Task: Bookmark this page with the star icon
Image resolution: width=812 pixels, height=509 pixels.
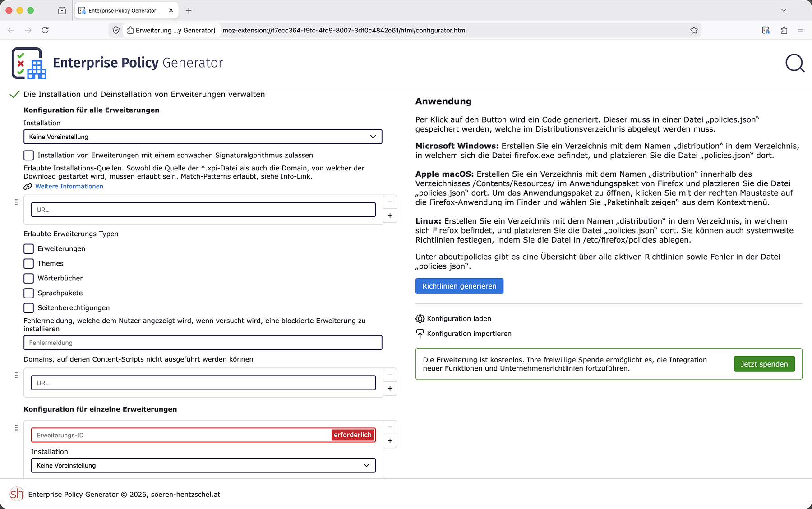Action: (x=694, y=30)
